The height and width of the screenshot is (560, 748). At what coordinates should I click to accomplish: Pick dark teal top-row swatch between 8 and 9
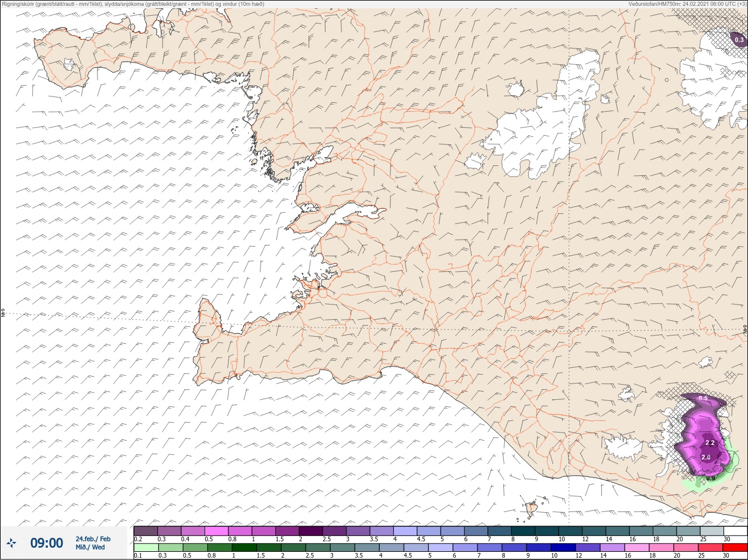(x=523, y=531)
